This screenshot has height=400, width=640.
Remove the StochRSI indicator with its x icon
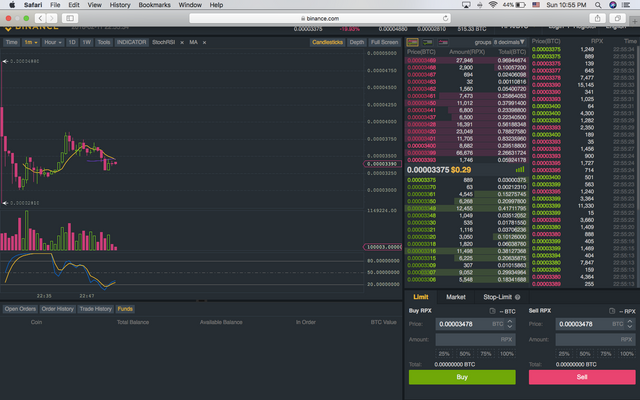(x=182, y=42)
